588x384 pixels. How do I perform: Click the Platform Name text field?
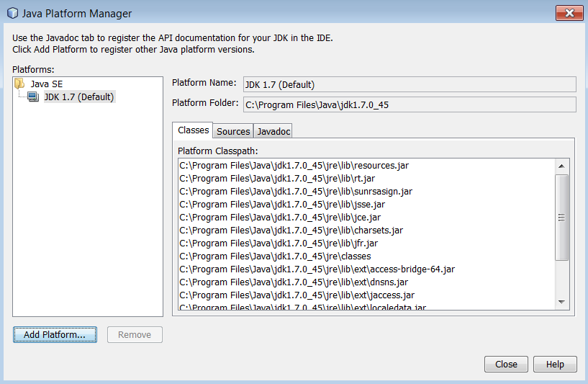point(409,84)
